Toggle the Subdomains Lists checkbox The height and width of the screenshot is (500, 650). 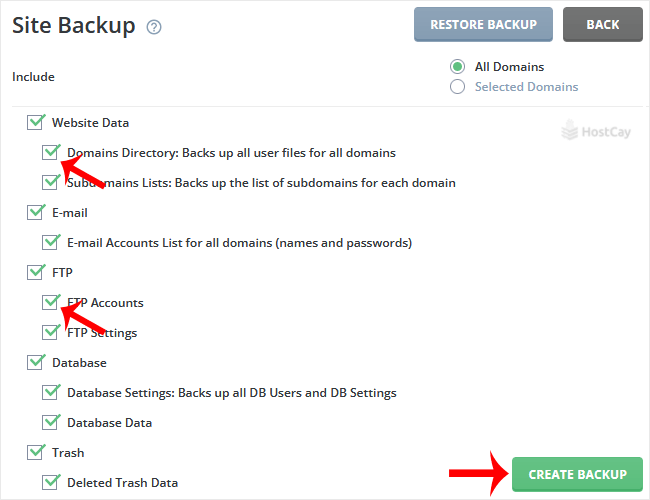[x=50, y=182]
